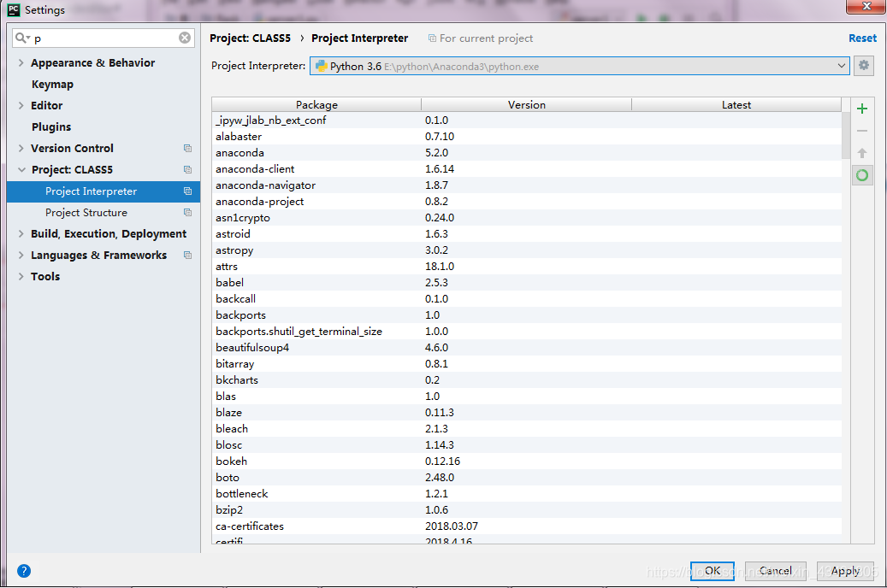Expand Build, Execution, Deployment section
887x588 pixels.
tap(21, 233)
